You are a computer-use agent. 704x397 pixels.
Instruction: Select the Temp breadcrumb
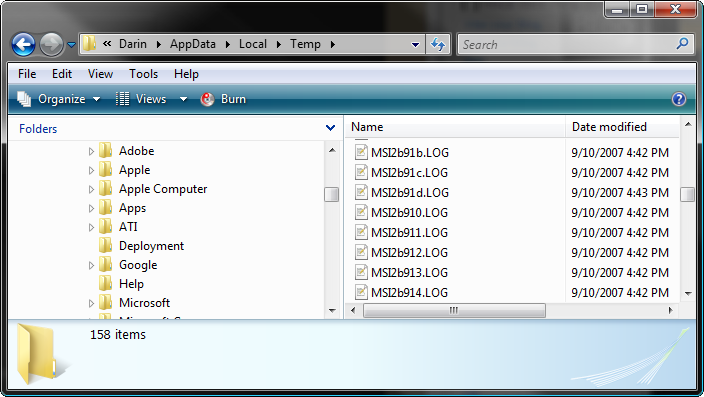coord(305,44)
